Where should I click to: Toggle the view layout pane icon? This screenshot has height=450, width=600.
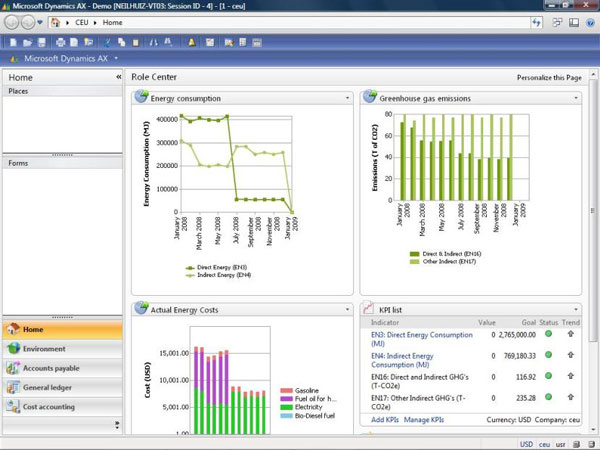574,23
